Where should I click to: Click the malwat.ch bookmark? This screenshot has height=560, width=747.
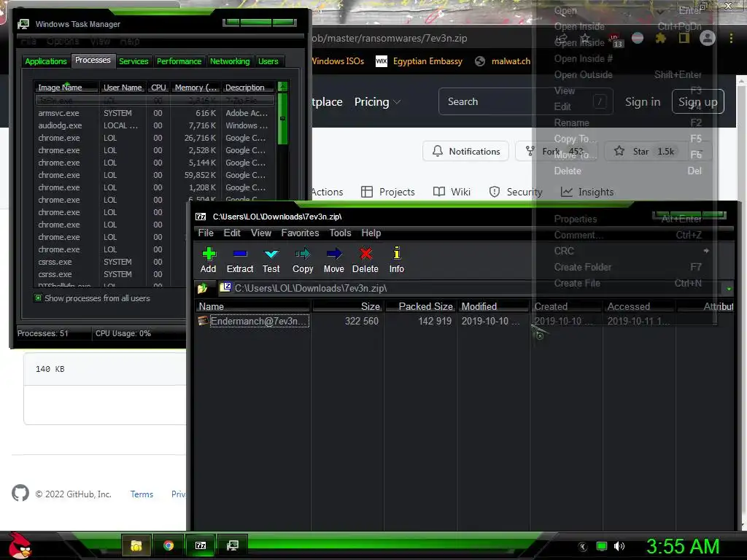[x=503, y=61]
